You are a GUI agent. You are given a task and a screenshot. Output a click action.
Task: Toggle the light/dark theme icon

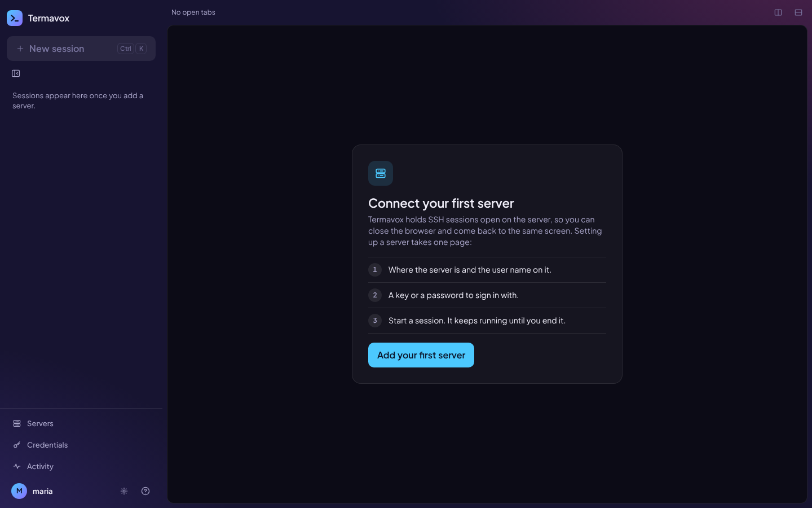(124, 491)
